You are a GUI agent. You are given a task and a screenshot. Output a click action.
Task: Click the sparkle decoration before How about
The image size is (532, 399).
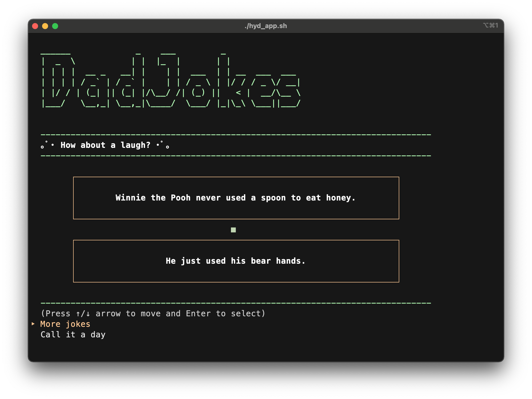click(47, 145)
